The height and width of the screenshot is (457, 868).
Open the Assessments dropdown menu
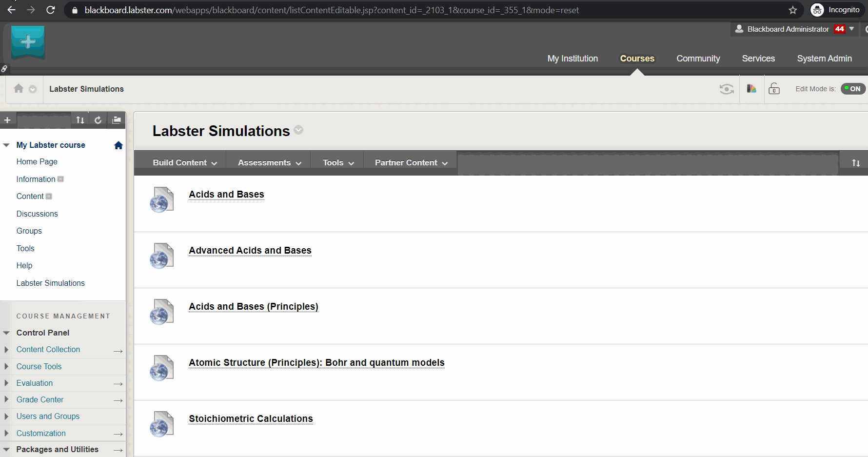(270, 162)
